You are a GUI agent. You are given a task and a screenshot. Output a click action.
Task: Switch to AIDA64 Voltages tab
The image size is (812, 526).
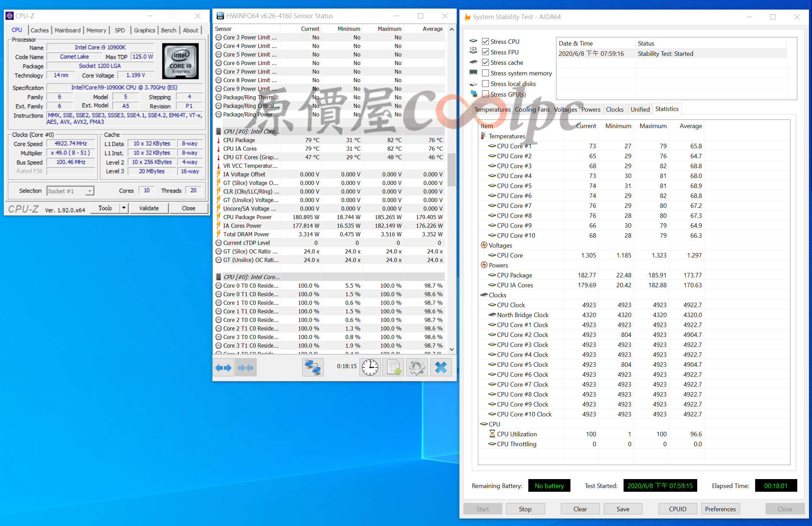[565, 109]
